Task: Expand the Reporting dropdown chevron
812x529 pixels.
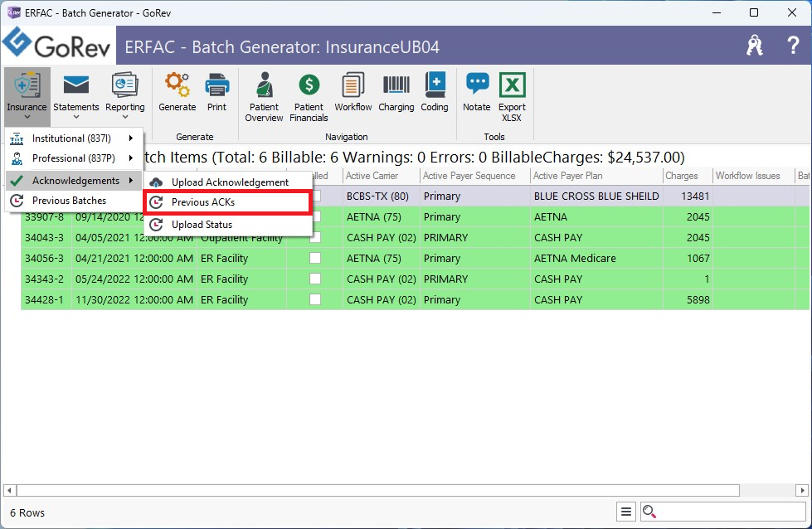Action: click(124, 118)
